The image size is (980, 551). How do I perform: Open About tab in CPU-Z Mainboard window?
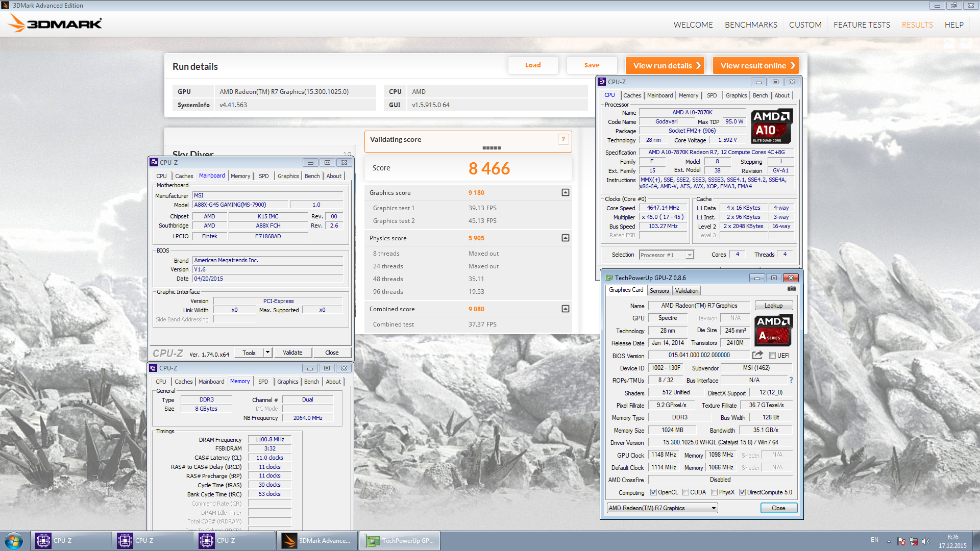tap(334, 176)
